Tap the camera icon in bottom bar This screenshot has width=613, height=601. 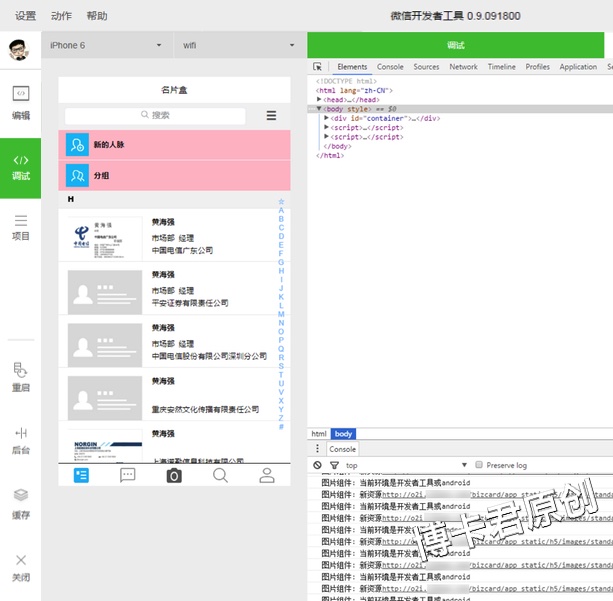[174, 475]
